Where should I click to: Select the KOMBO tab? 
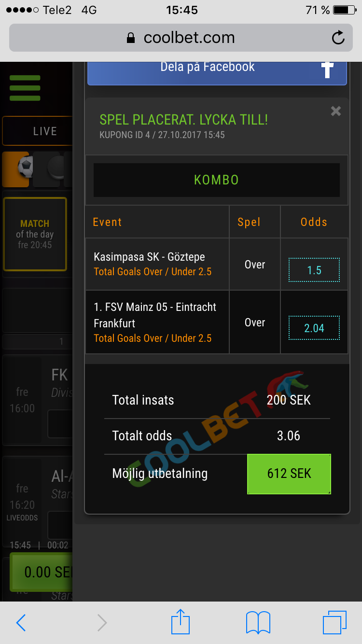click(x=217, y=180)
